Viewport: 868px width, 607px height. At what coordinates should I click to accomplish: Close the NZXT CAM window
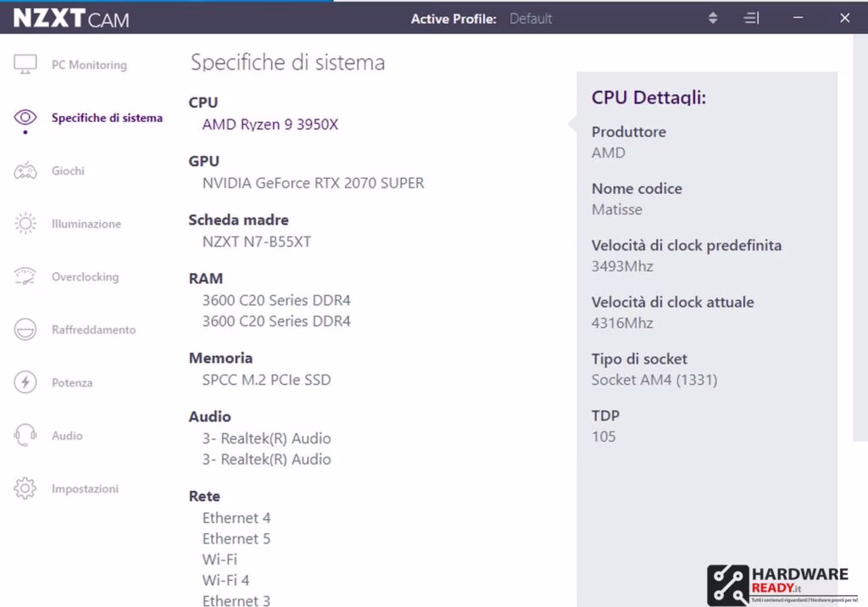[x=845, y=18]
